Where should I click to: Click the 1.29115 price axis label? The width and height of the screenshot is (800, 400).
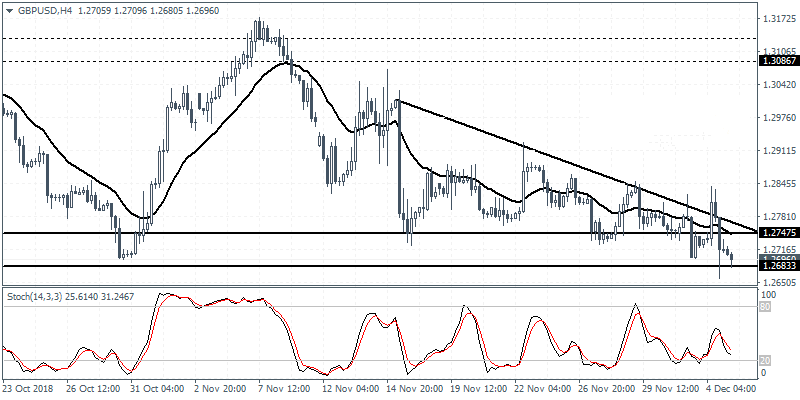tap(778, 151)
